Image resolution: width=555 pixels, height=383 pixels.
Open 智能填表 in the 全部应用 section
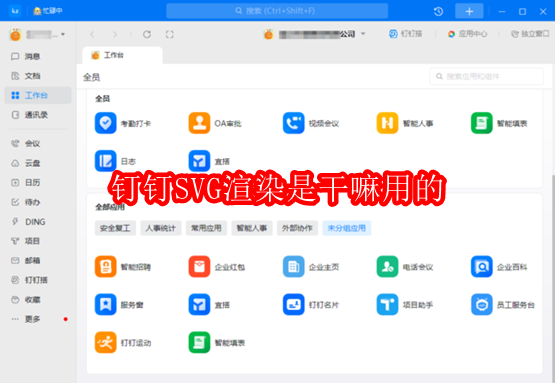[x=217, y=342]
